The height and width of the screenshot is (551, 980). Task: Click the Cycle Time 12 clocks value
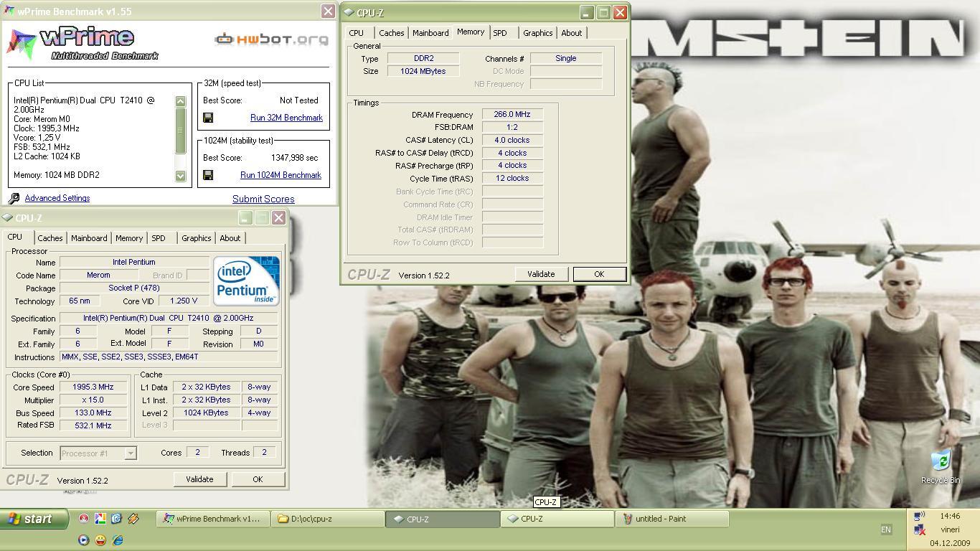point(512,179)
